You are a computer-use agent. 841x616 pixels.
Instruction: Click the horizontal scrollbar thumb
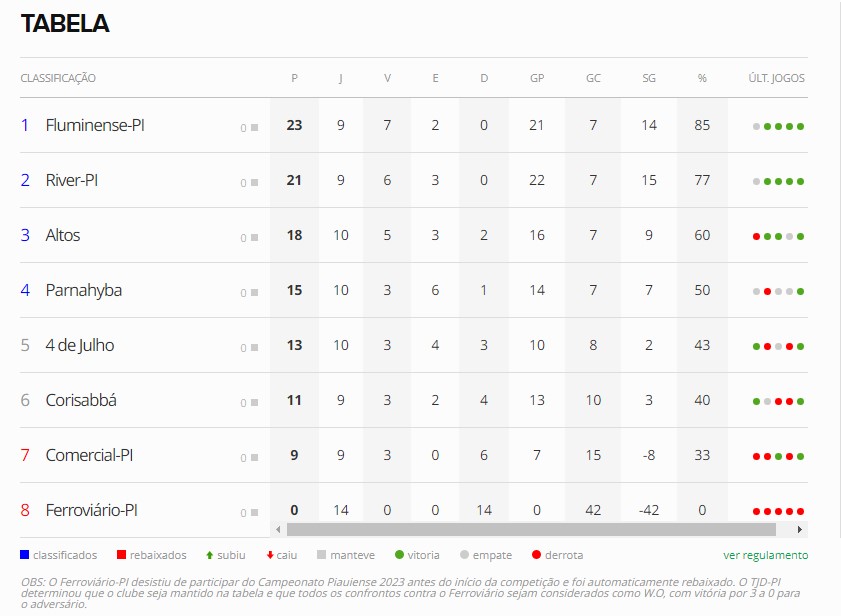click(530, 529)
